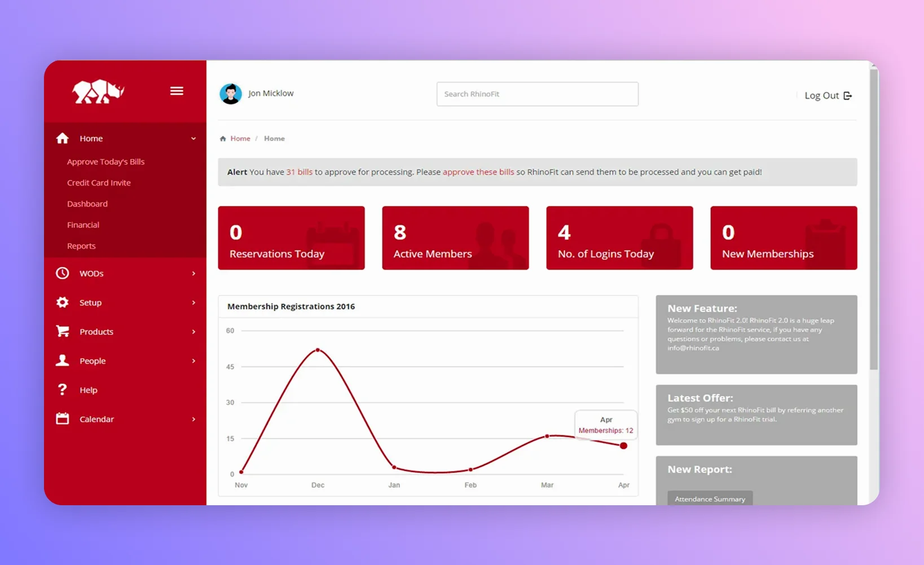
Task: Open Credit Card Invite page
Action: [x=99, y=183]
